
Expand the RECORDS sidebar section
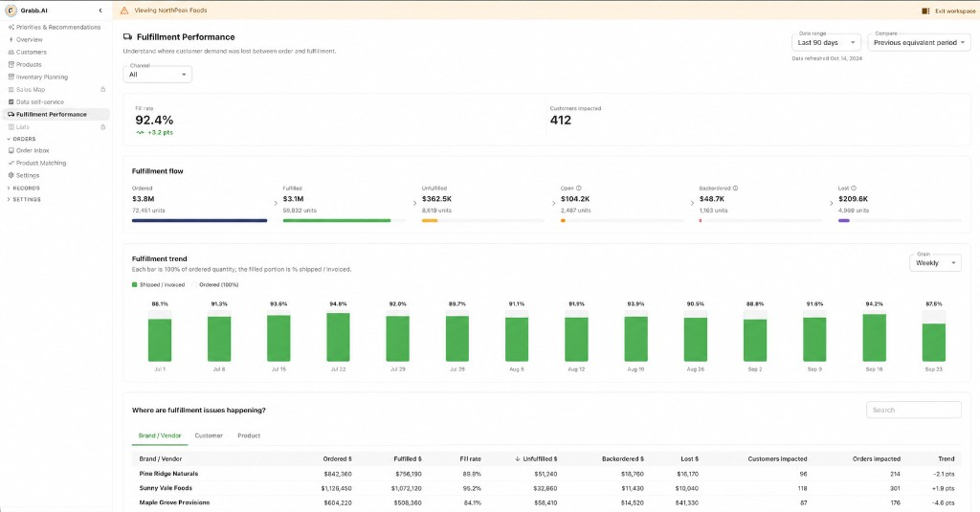tap(23, 189)
